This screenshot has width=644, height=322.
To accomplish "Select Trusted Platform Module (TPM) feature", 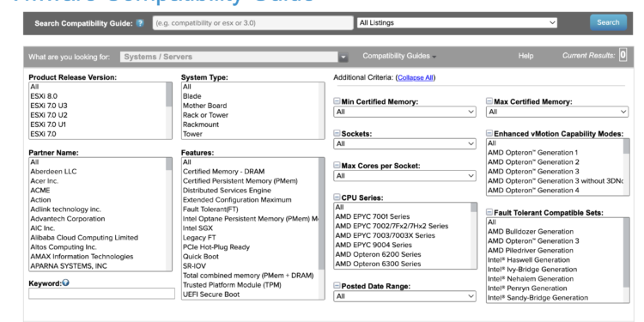I will 232,285.
